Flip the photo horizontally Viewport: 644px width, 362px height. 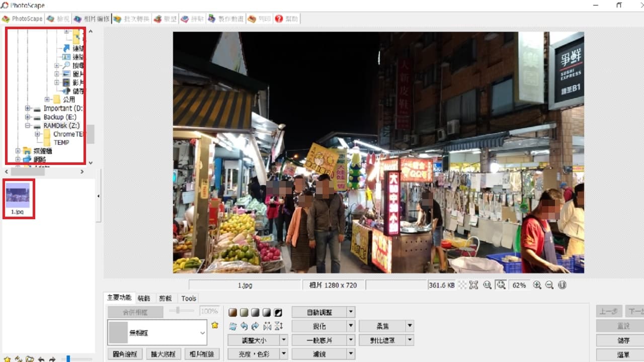(x=267, y=325)
